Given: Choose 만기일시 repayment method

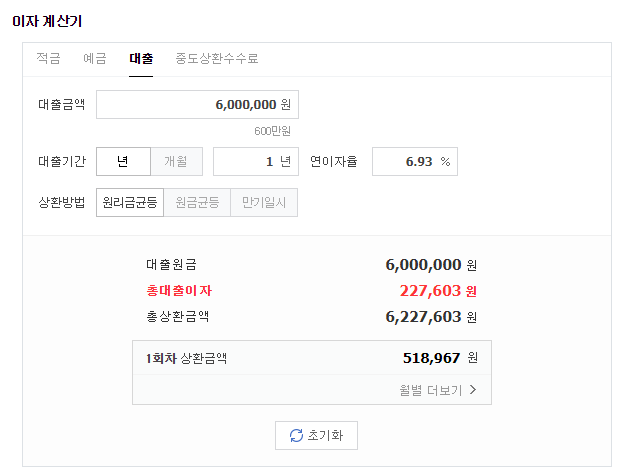Looking at the screenshot, I should tap(264, 202).
